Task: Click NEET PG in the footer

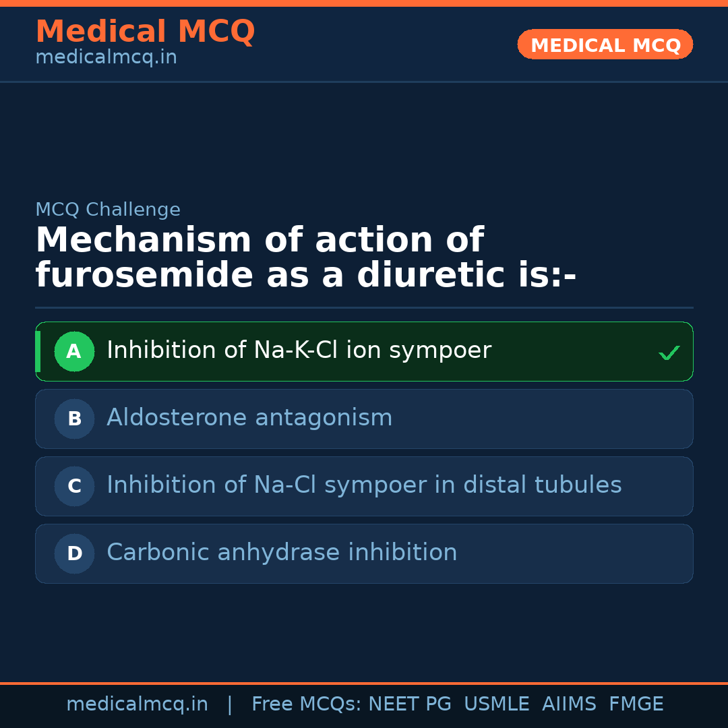Action: click(x=410, y=704)
